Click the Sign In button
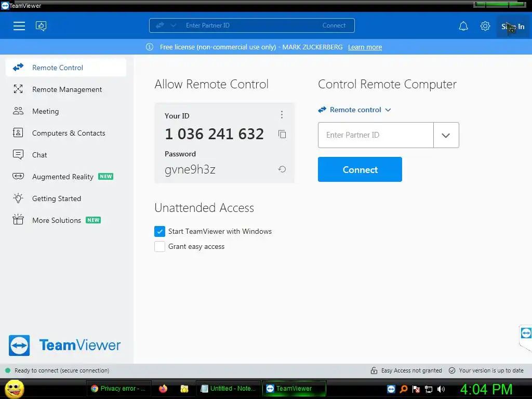This screenshot has width=532, height=399. [513, 26]
